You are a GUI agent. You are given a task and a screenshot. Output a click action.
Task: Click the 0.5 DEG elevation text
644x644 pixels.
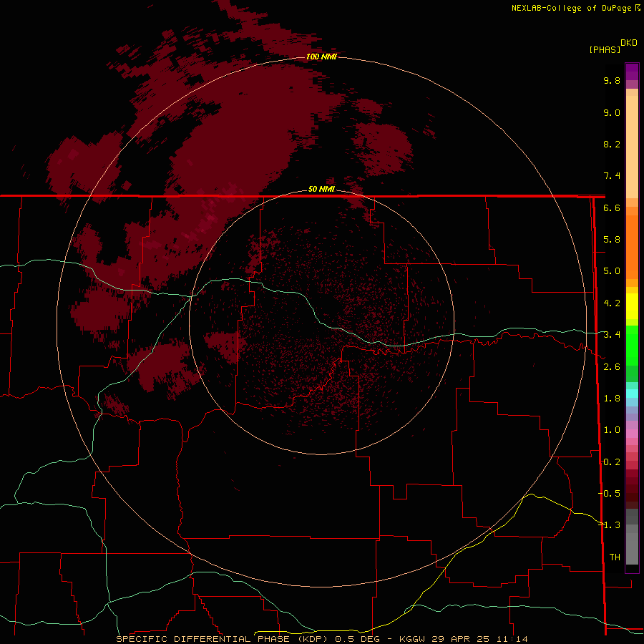click(357, 639)
